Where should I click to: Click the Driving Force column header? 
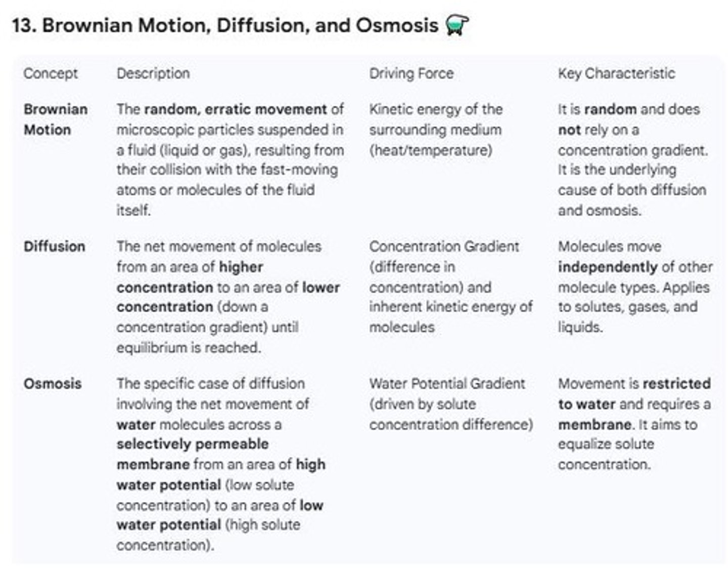411,73
